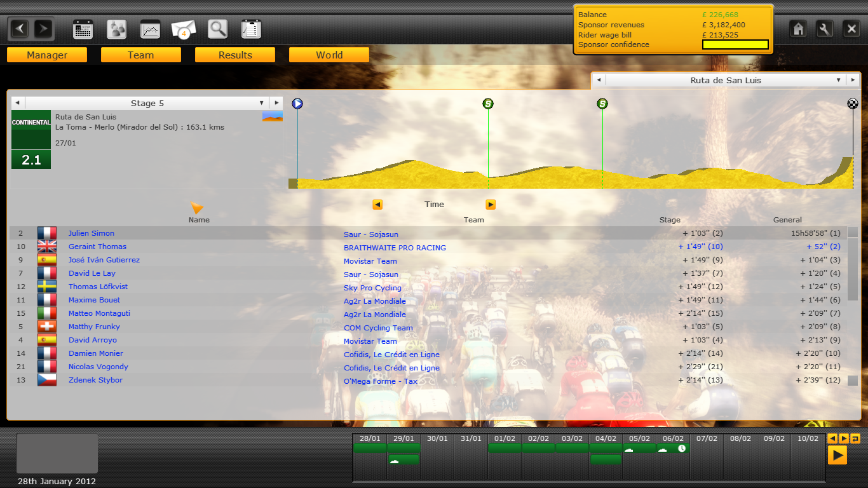Open the mailbox with 4 messages
The width and height of the screenshot is (868, 488).
click(184, 29)
